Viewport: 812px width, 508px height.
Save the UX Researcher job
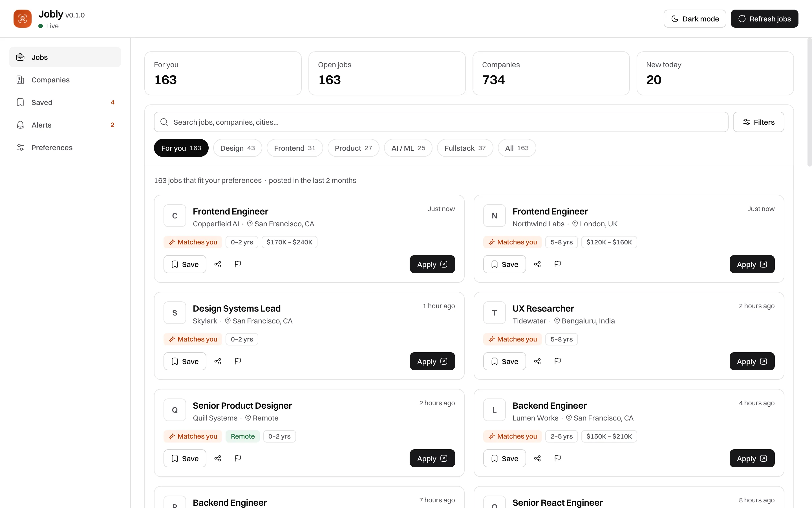505,361
